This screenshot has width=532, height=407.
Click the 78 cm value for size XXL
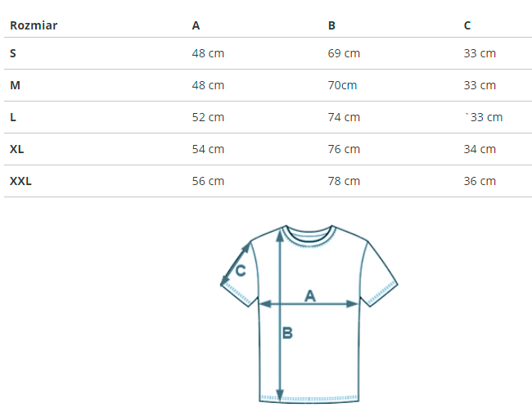(x=344, y=181)
